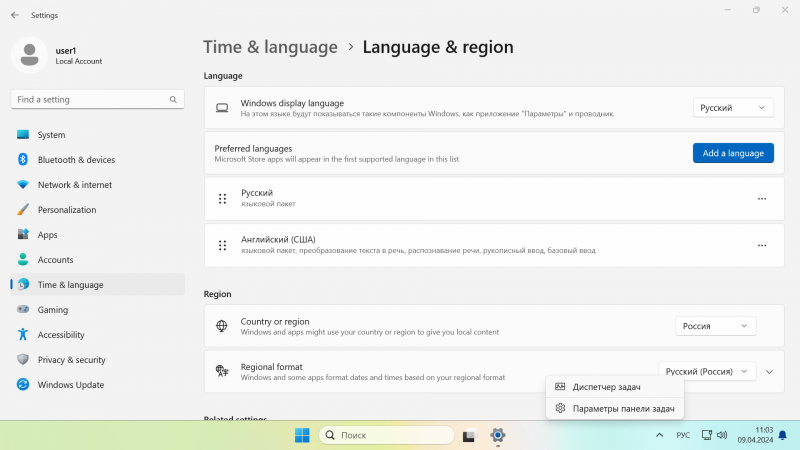This screenshot has width=800, height=450.
Task: Click the Windows display language laptop icon
Action: click(222, 108)
